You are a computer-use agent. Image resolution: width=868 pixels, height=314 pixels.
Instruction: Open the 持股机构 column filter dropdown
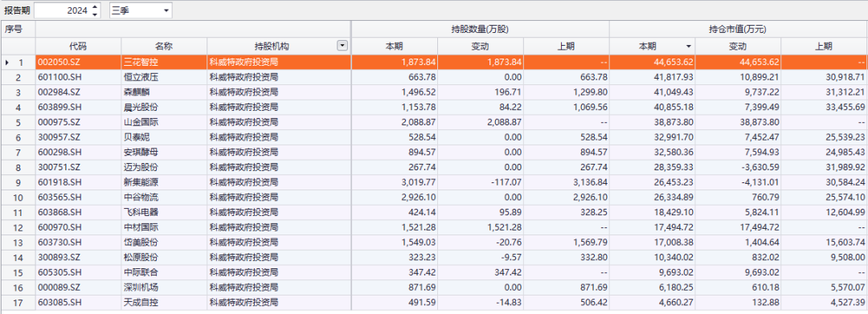pos(342,47)
